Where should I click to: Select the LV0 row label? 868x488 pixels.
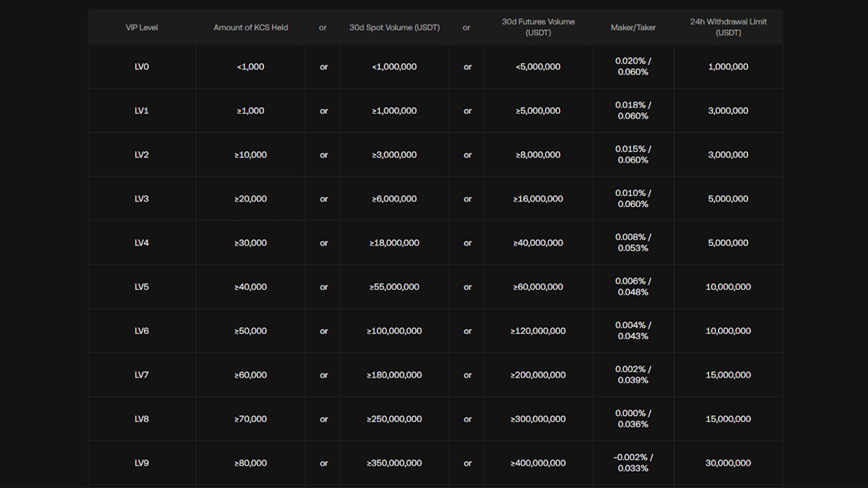click(142, 67)
